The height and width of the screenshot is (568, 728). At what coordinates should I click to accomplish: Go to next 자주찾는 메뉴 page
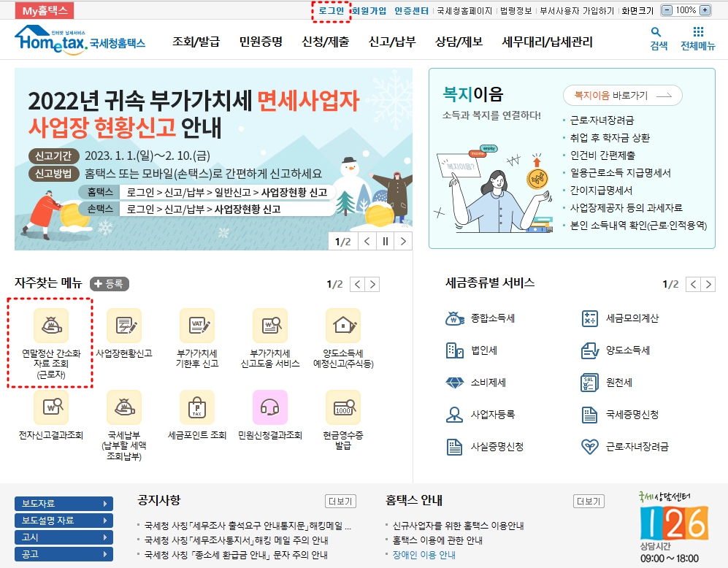372,285
